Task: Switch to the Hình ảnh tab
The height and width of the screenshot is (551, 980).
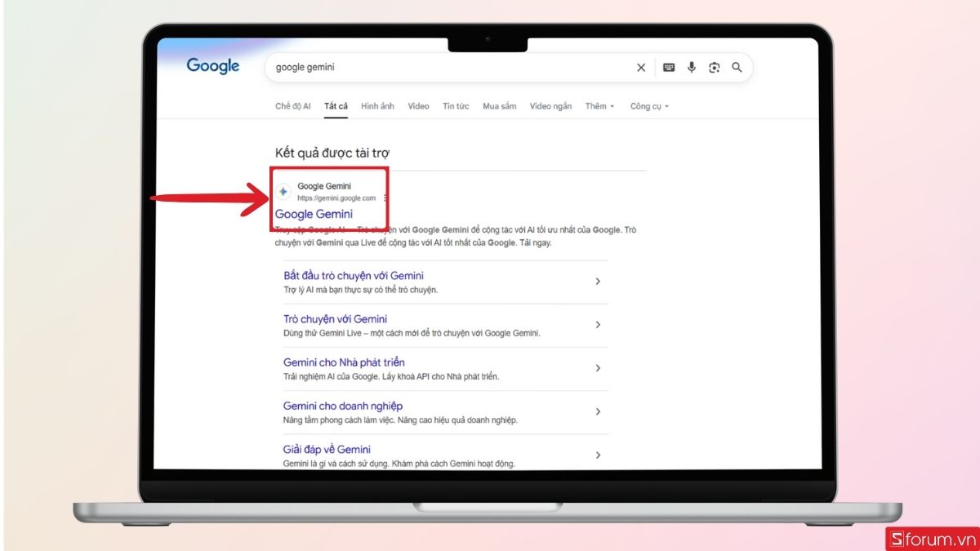Action: (x=376, y=105)
